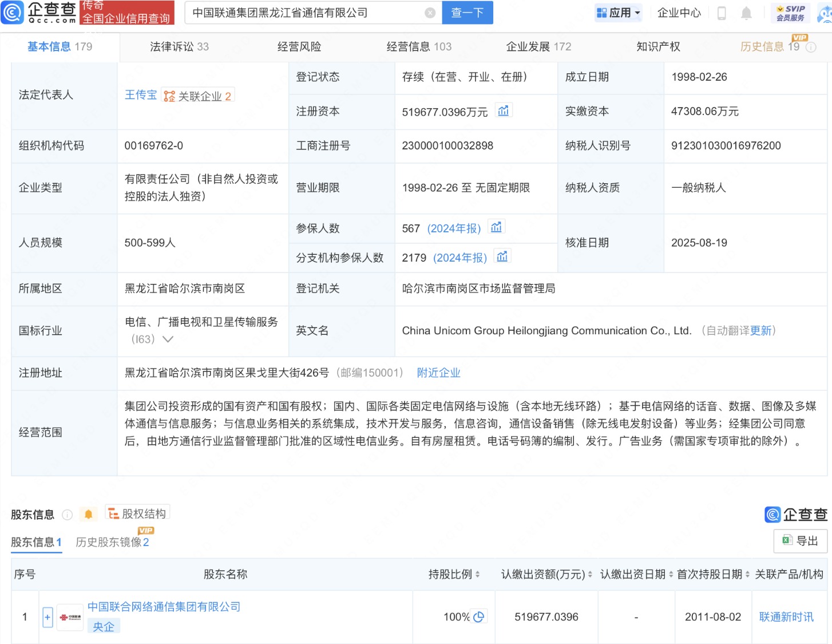
Task: Click 更新 link next to English name
Action: coord(760,331)
